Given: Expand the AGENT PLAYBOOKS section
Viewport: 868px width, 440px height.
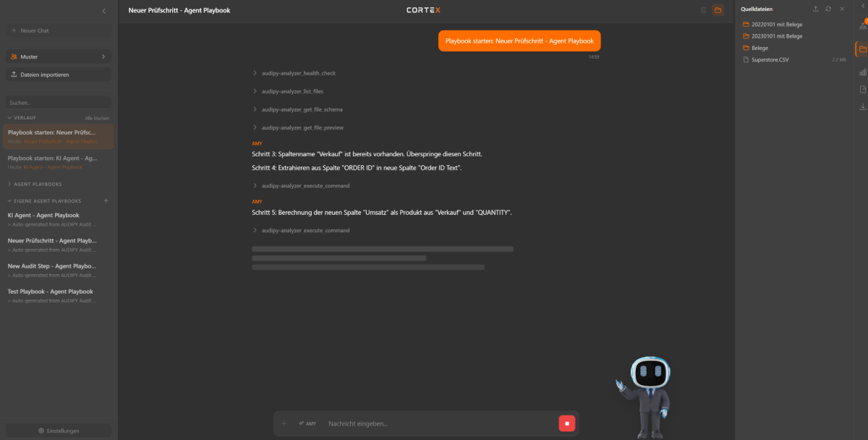Looking at the screenshot, I should pyautogui.click(x=10, y=185).
